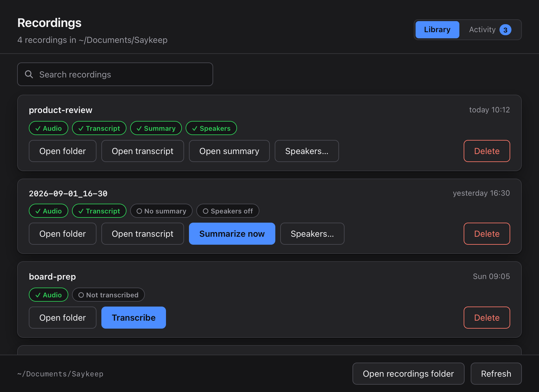
Task: Click Audio badge on board-prep
Action: [x=48, y=295]
